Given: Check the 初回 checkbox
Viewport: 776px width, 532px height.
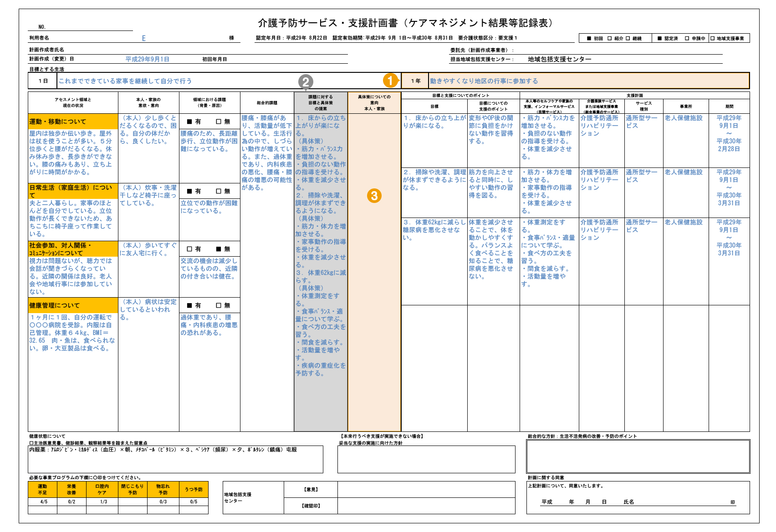Looking at the screenshot, I should click(x=589, y=39).
